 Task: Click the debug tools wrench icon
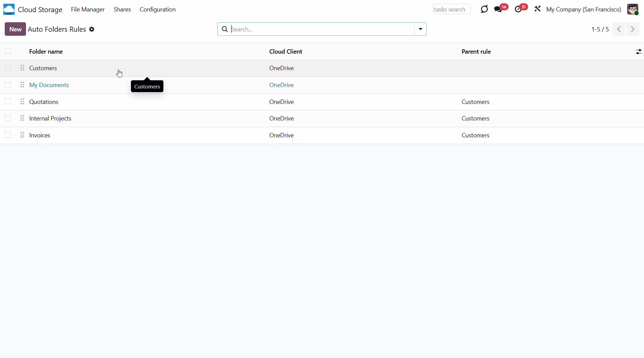click(x=537, y=9)
